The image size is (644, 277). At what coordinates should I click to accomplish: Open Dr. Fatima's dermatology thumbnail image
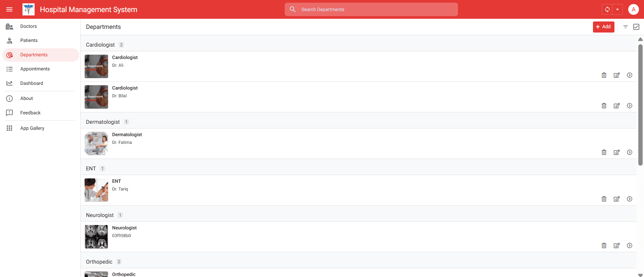(x=96, y=144)
